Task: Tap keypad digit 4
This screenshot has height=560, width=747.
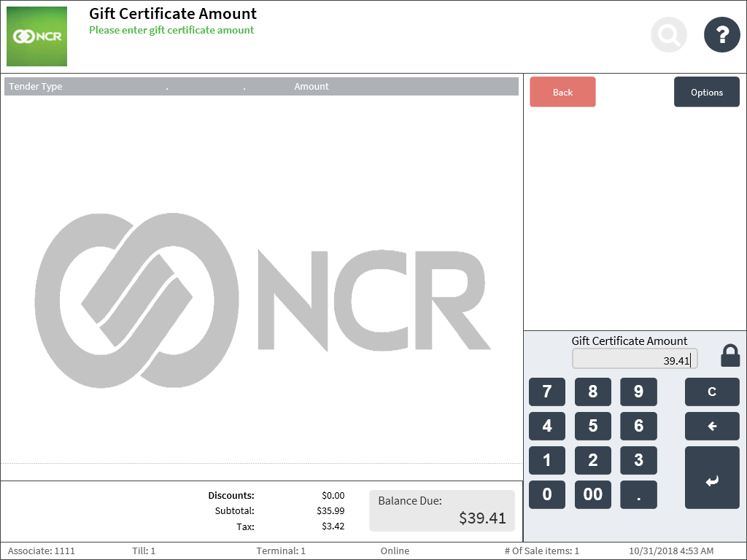Action: [x=547, y=426]
